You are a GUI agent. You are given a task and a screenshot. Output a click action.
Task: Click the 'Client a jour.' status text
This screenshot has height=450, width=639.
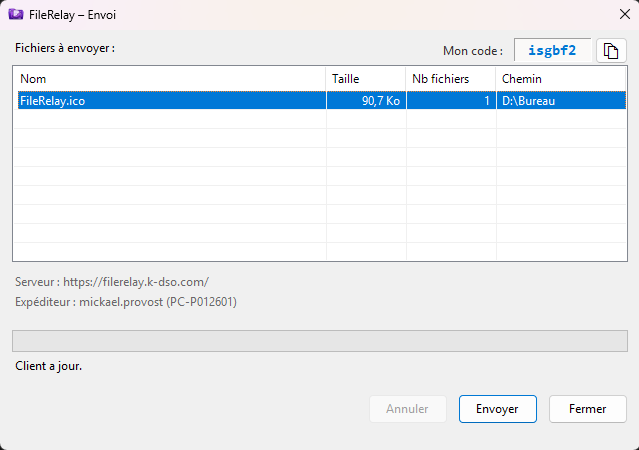48,366
